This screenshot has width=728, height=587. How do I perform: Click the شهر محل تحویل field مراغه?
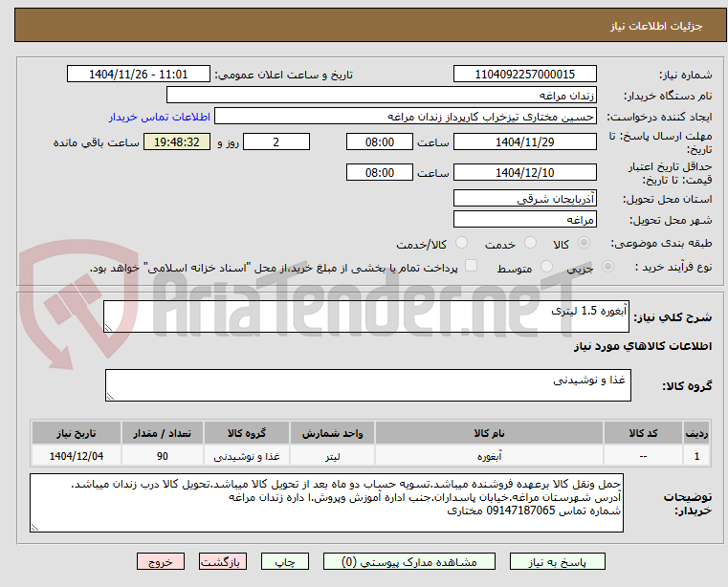tap(524, 220)
